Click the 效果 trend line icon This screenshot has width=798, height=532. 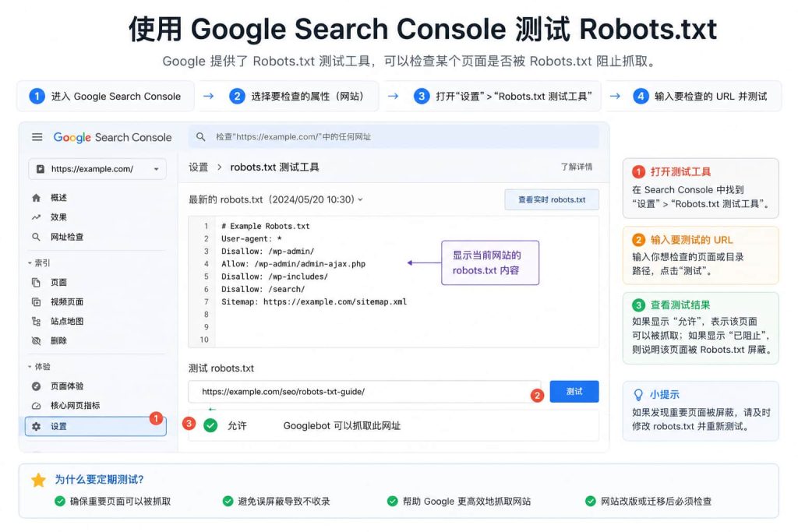(36, 217)
